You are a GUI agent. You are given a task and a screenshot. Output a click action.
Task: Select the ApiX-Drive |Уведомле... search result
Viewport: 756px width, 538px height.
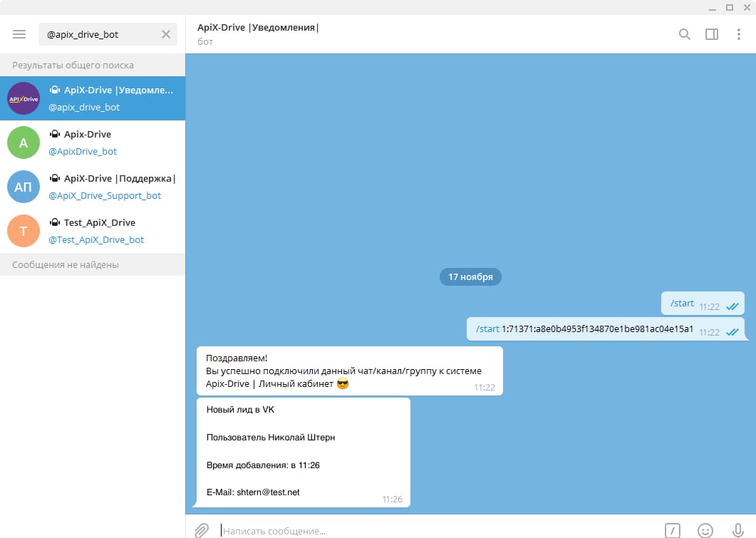click(x=93, y=98)
